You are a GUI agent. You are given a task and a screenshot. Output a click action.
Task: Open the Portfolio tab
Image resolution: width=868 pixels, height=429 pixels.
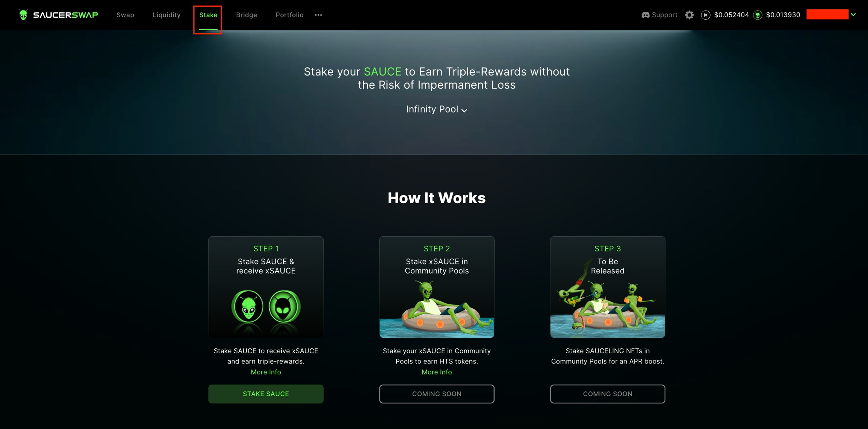click(x=289, y=15)
